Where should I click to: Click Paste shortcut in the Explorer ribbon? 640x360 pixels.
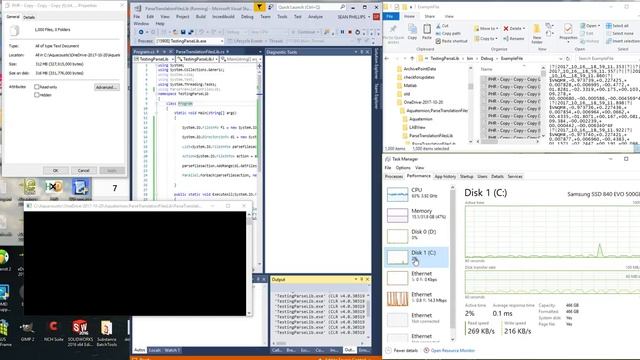[451, 41]
